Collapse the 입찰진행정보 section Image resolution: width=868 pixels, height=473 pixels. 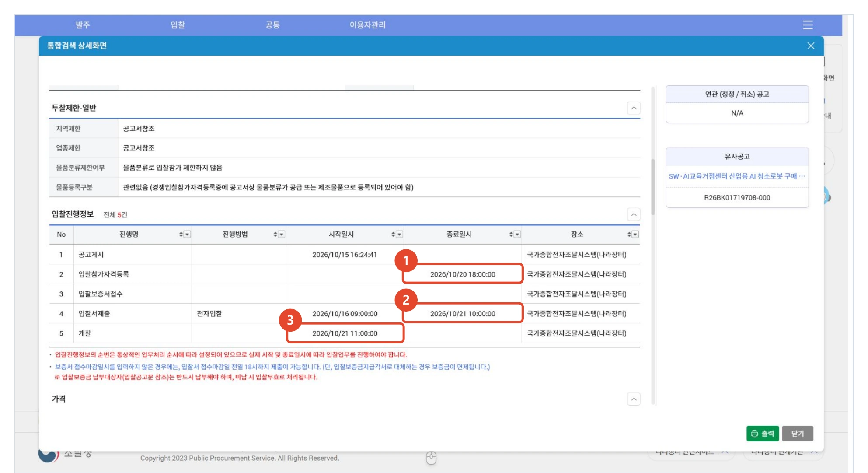click(x=634, y=214)
